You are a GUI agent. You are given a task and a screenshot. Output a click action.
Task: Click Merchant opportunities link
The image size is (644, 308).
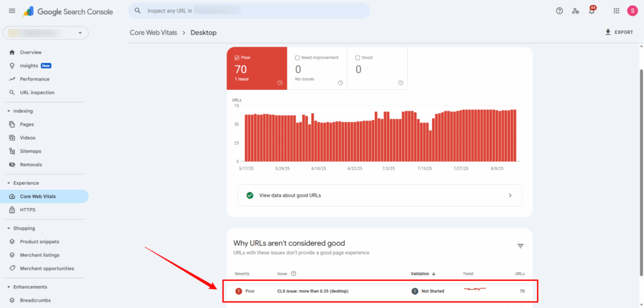coord(47,268)
